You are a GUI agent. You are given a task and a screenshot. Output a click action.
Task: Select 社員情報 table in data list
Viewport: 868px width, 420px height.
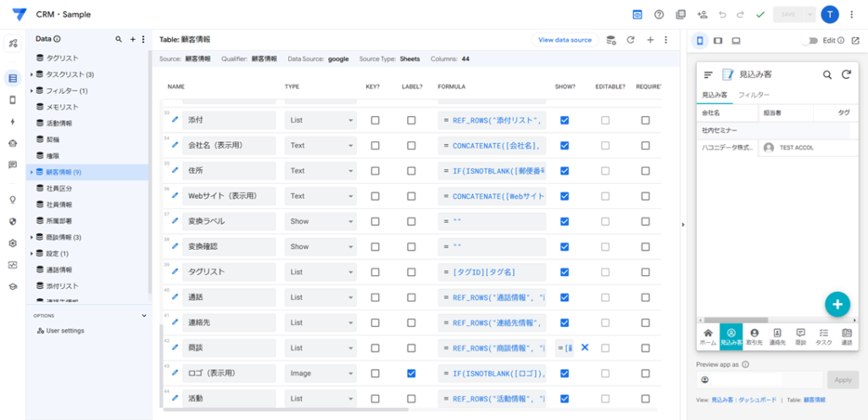[x=59, y=204]
